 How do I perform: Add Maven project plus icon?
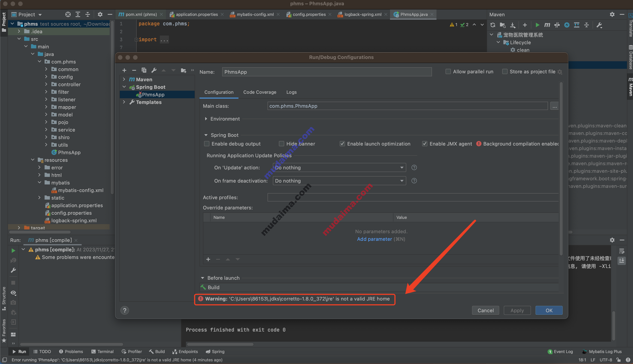pyautogui.click(x=525, y=25)
